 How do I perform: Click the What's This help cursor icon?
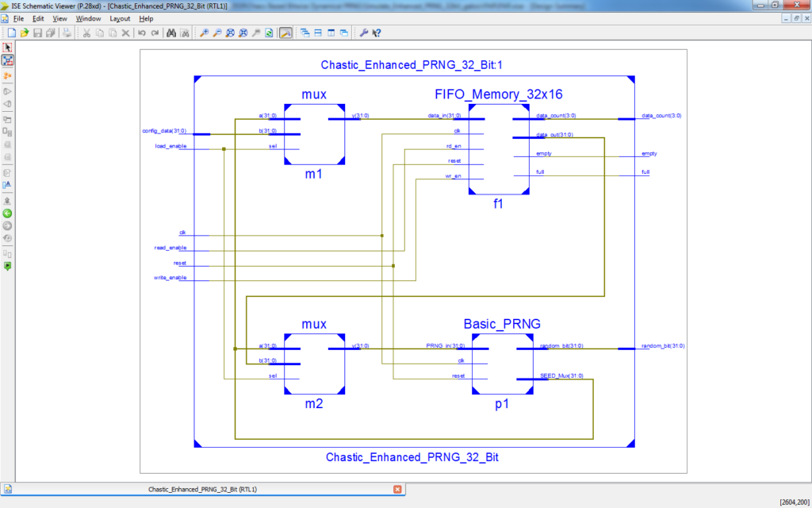377,33
